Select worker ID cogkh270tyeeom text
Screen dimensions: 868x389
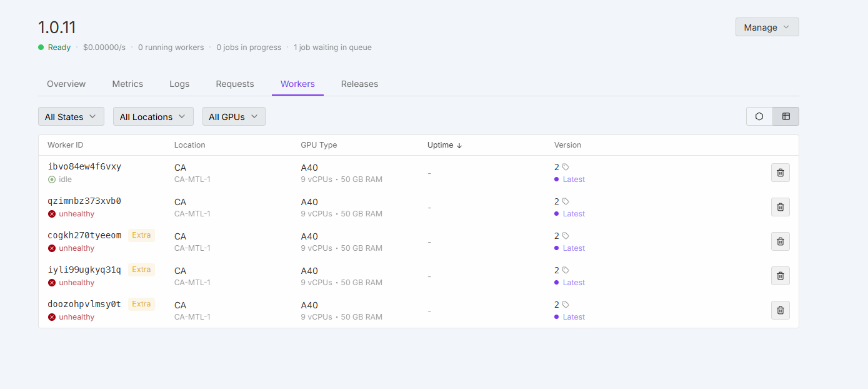click(84, 236)
